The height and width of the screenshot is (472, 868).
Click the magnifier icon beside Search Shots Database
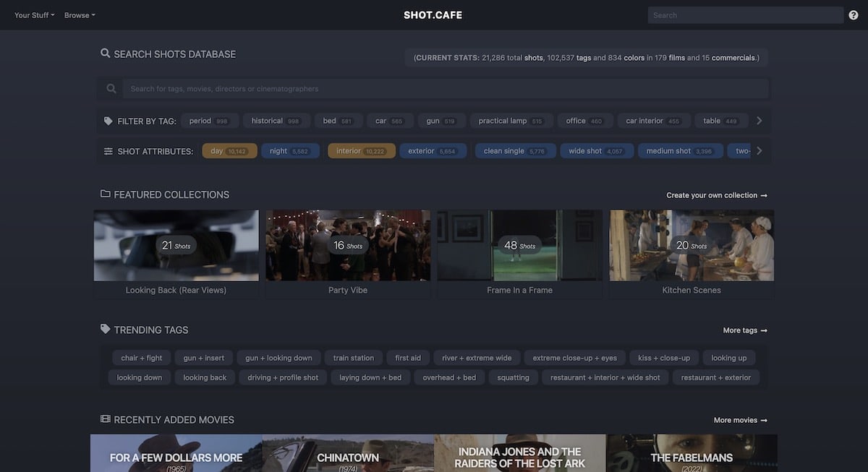pyautogui.click(x=105, y=53)
